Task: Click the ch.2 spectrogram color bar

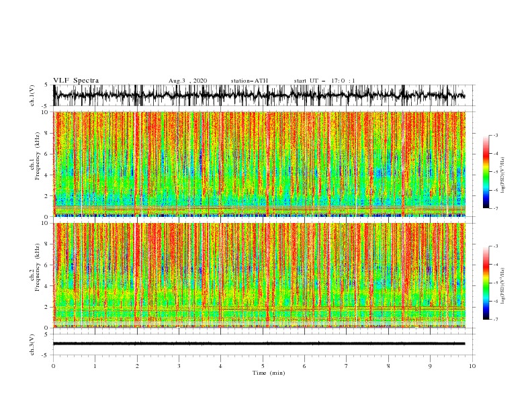Action: (486, 283)
